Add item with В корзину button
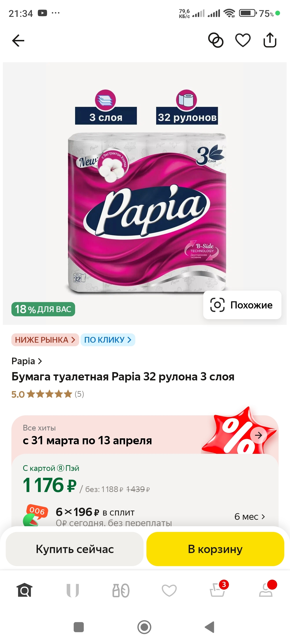The height and width of the screenshot is (644, 290). (215, 549)
